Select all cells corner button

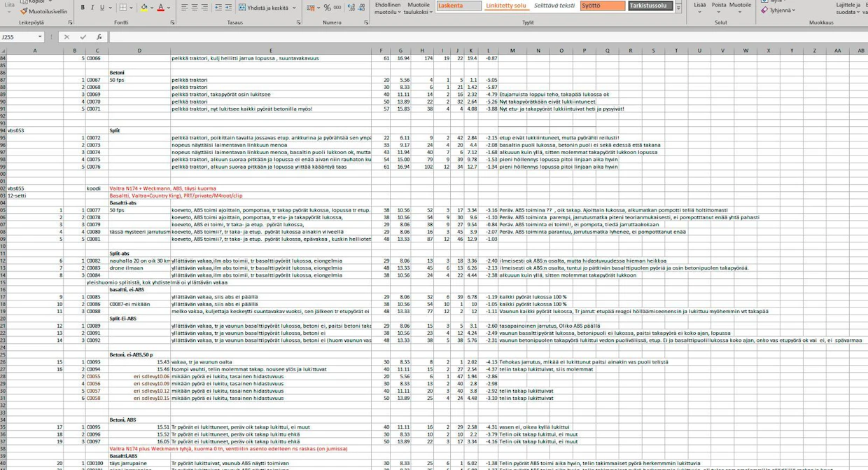[3, 50]
